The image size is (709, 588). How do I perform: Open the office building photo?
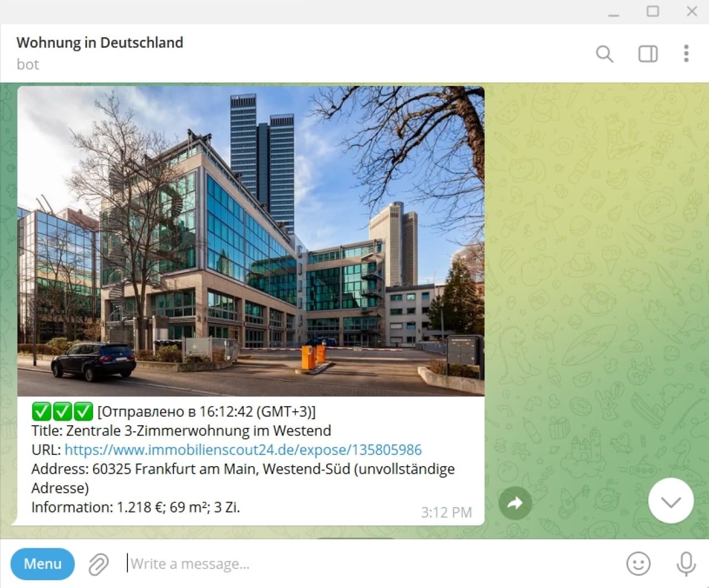[251, 241]
